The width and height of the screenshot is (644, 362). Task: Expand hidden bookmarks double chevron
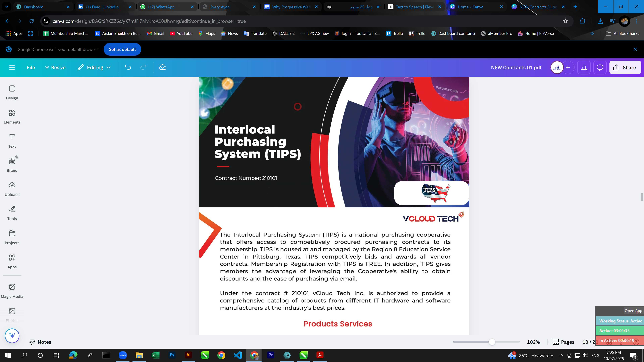[592, 34]
